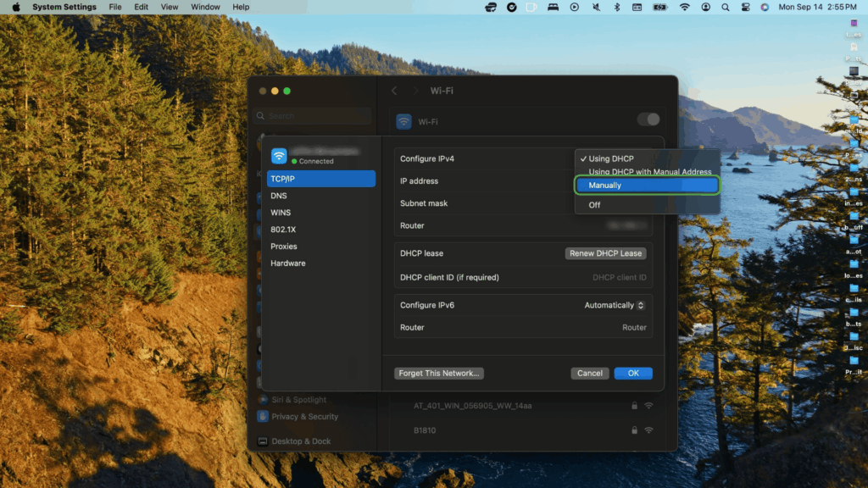Click the battery status icon

(659, 7)
